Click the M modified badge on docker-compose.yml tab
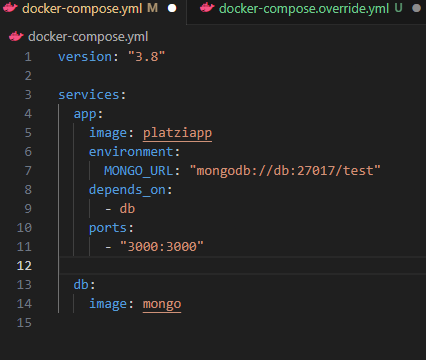Screen dimensions: 426x360 (x=152, y=8)
